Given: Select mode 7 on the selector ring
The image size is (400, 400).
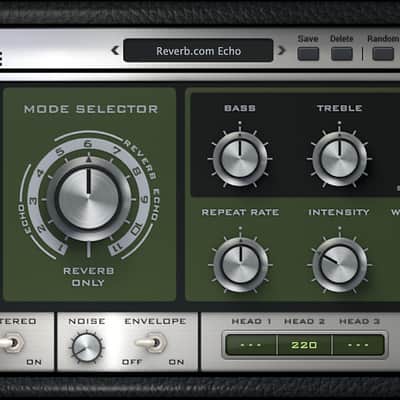Looking at the screenshot, I should (116, 151).
